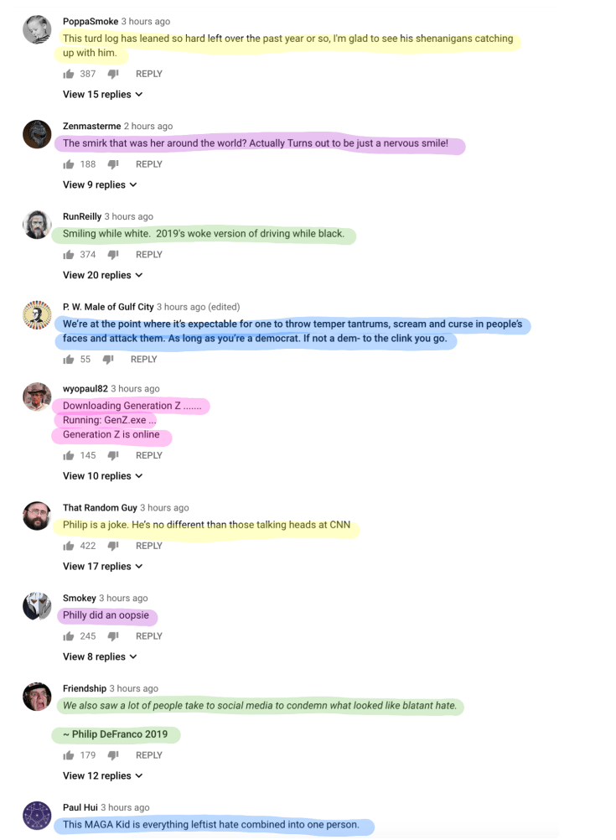
Task: Click REPLY on wyopaul82's comment
Action: (148, 455)
